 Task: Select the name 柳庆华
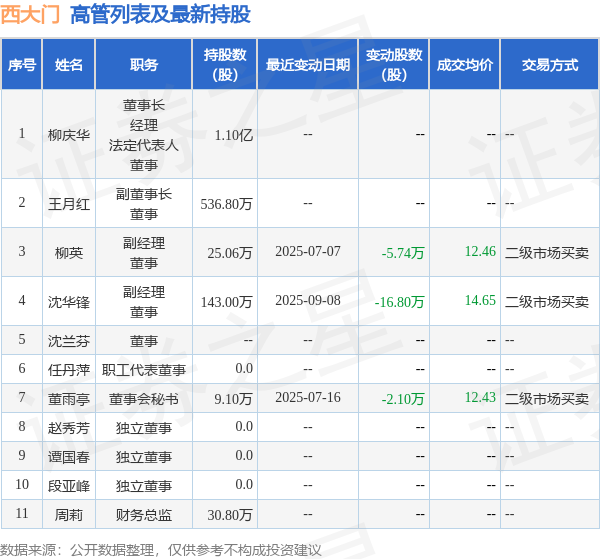(69, 135)
